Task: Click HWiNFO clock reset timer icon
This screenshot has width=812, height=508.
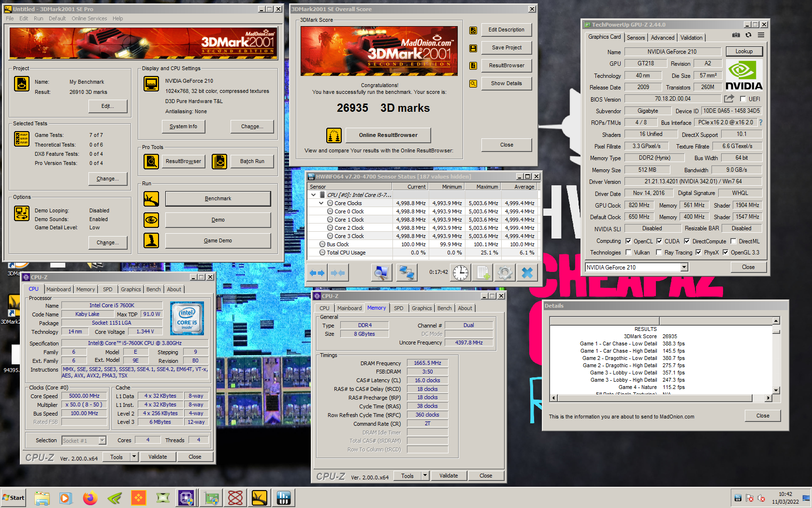Action: tap(461, 273)
